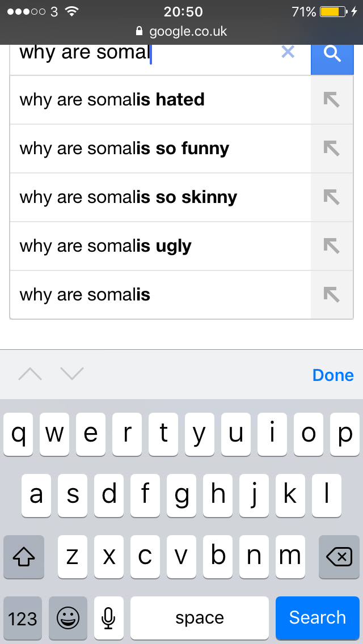Viewport: 363px width, 644px height.
Task: Toggle the shift key on keyboard
Action: (23, 557)
